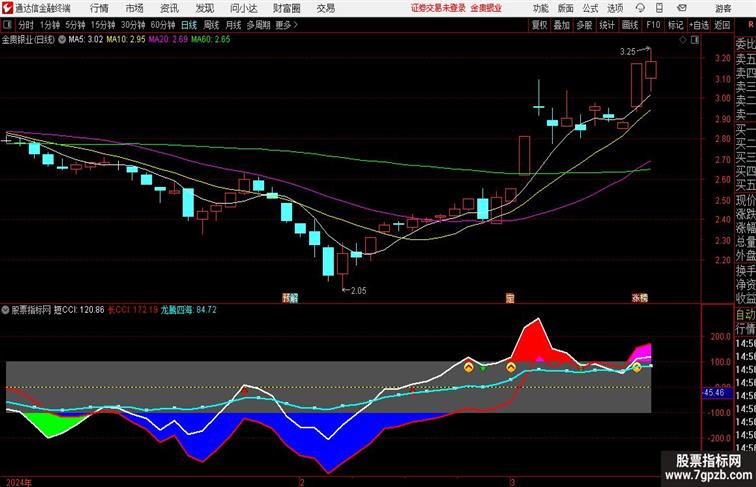The height and width of the screenshot is (487, 756).
Task: Open the 财富圈 menu
Action: pyautogui.click(x=286, y=8)
